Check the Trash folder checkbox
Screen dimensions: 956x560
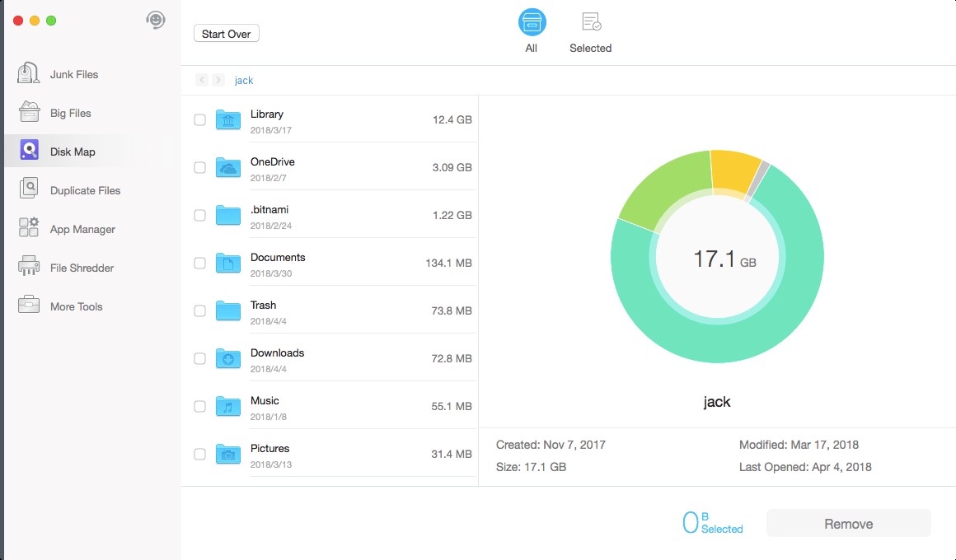click(199, 310)
